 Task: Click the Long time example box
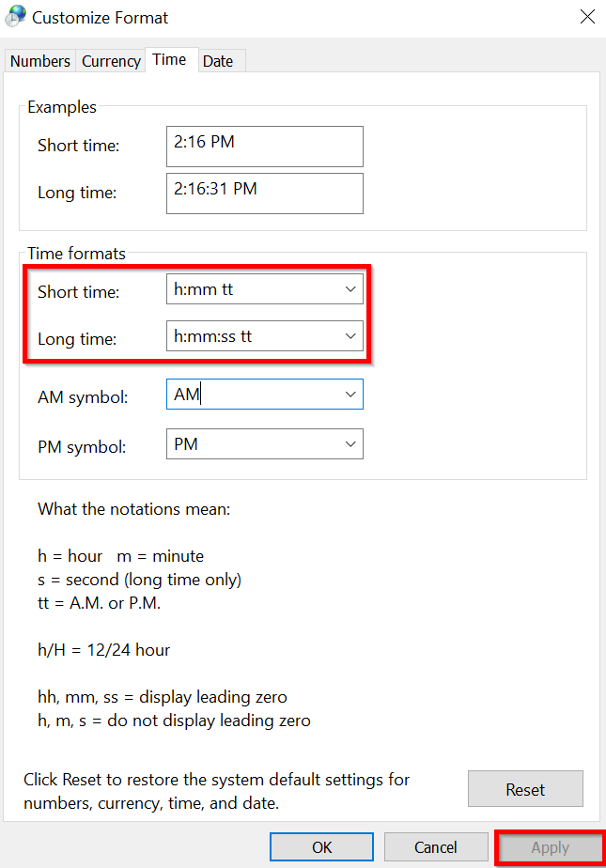point(264,193)
